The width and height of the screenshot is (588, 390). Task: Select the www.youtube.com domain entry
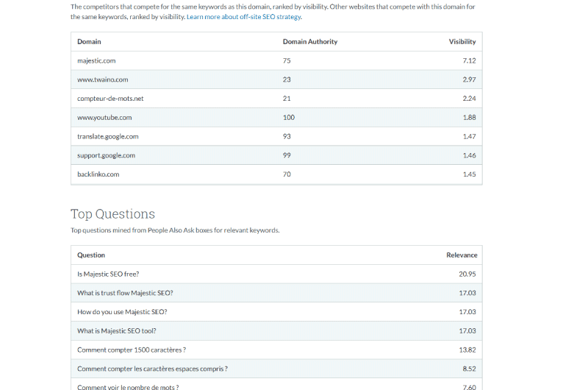(x=104, y=118)
